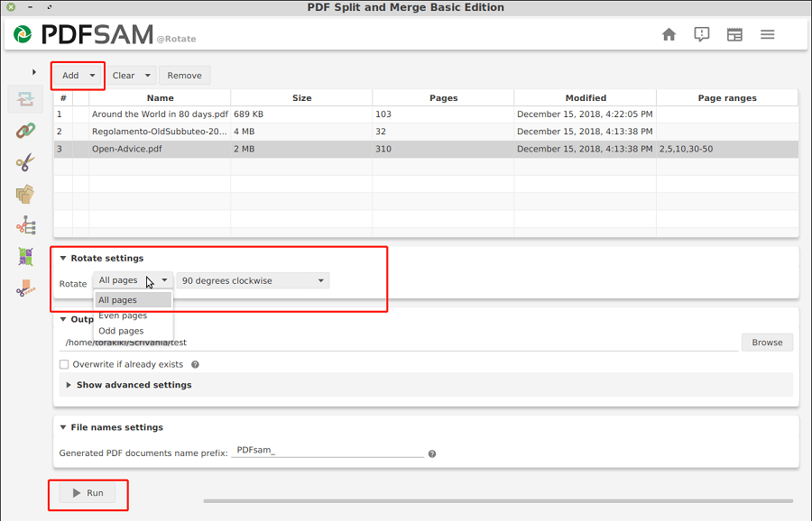
Task: Enable Overwrite if already exists checkbox
Action: coord(64,364)
